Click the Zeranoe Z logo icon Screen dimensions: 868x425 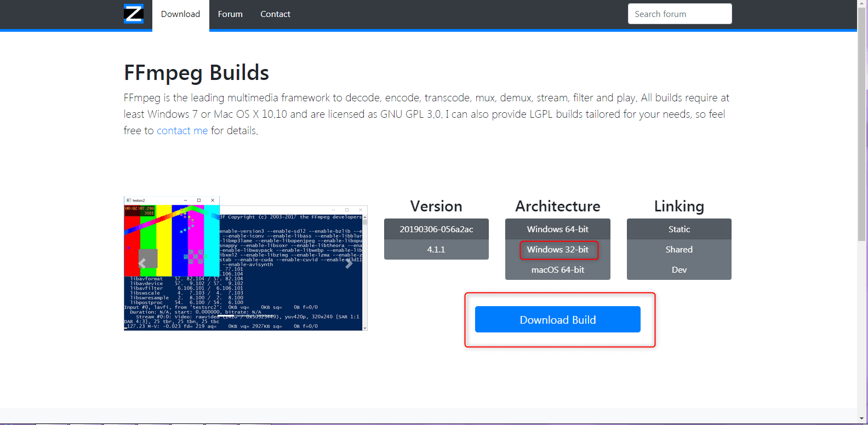pyautogui.click(x=133, y=14)
